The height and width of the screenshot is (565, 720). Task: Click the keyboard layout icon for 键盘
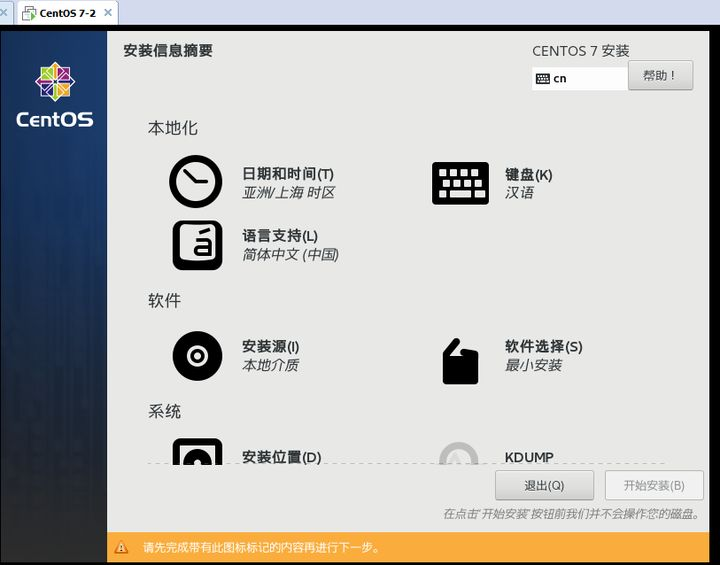tap(460, 183)
